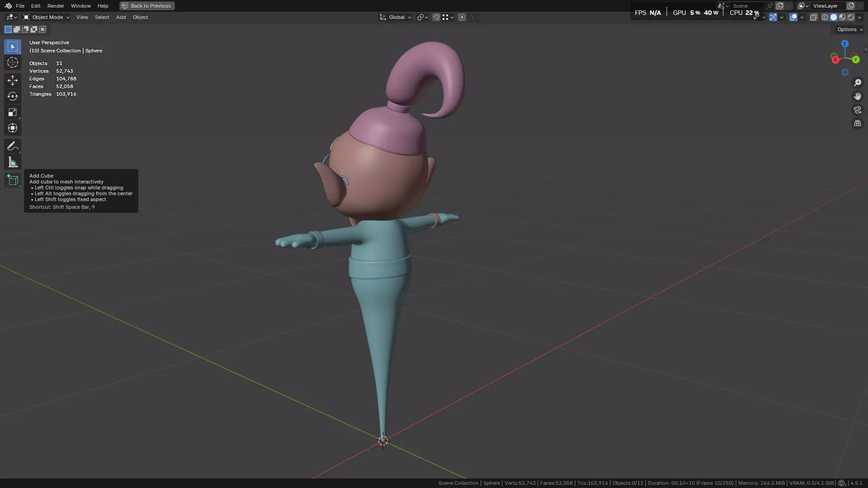Viewport: 868px width, 488px height.
Task: Add a new scene with the copy icon
Action: tap(780, 6)
